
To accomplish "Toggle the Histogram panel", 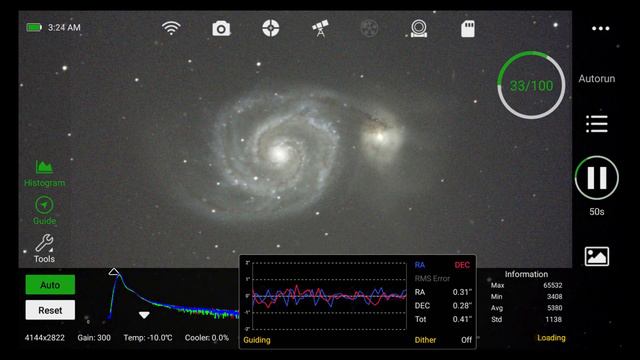I will coord(44,173).
